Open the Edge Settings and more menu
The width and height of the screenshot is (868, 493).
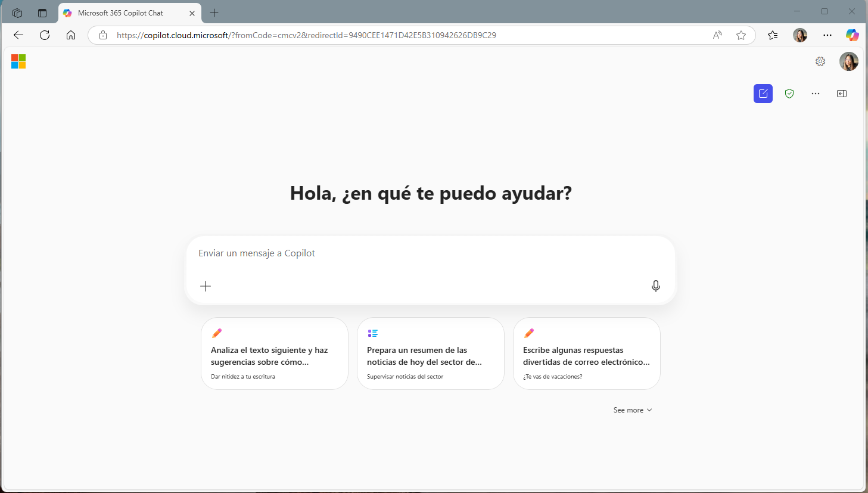click(827, 35)
